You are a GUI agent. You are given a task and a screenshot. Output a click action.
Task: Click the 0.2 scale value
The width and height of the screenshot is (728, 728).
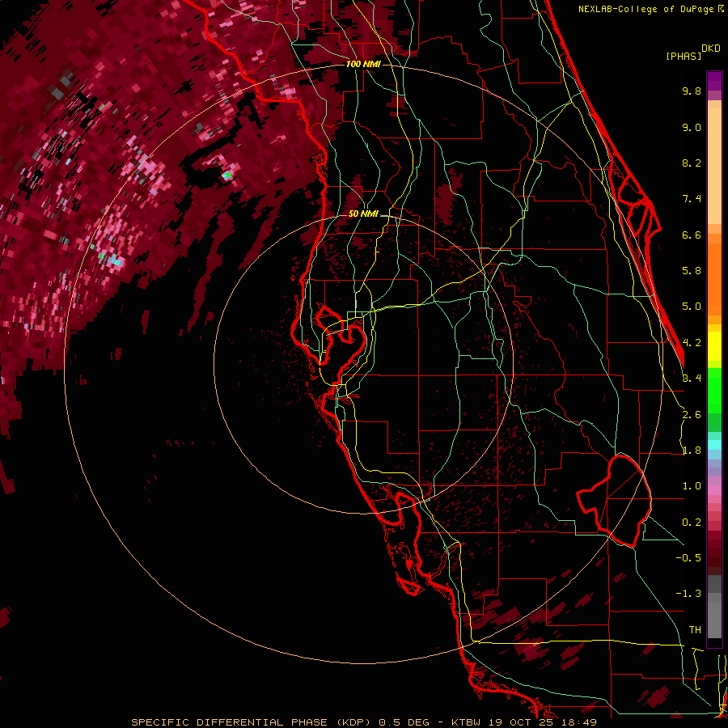point(692,523)
